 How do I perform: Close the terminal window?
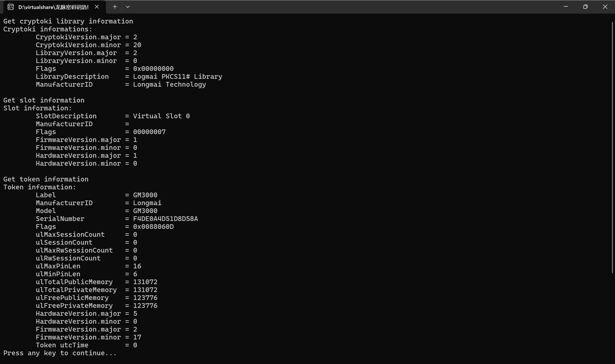click(605, 7)
